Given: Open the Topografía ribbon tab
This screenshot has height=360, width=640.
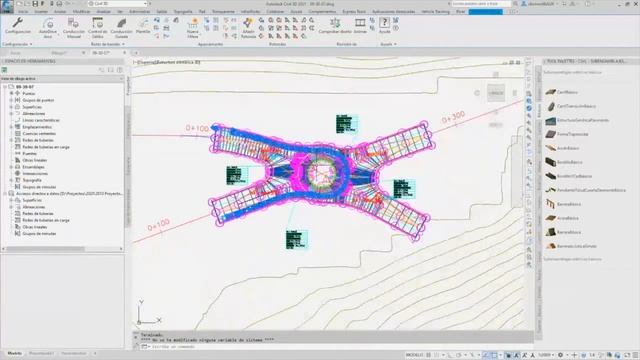Looking at the screenshot, I should 183,11.
